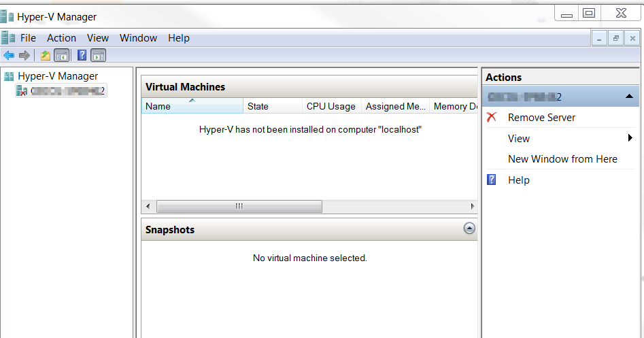Expand the View submenu arrow in Actions

(x=630, y=138)
